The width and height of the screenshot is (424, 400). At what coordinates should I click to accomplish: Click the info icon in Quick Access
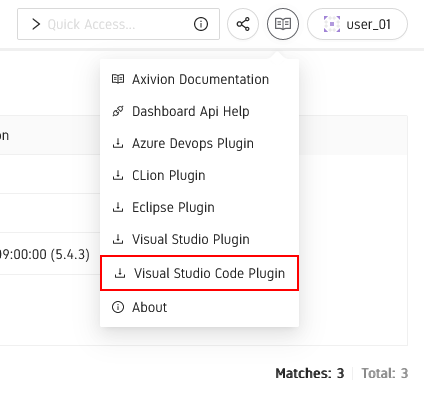coord(201,24)
